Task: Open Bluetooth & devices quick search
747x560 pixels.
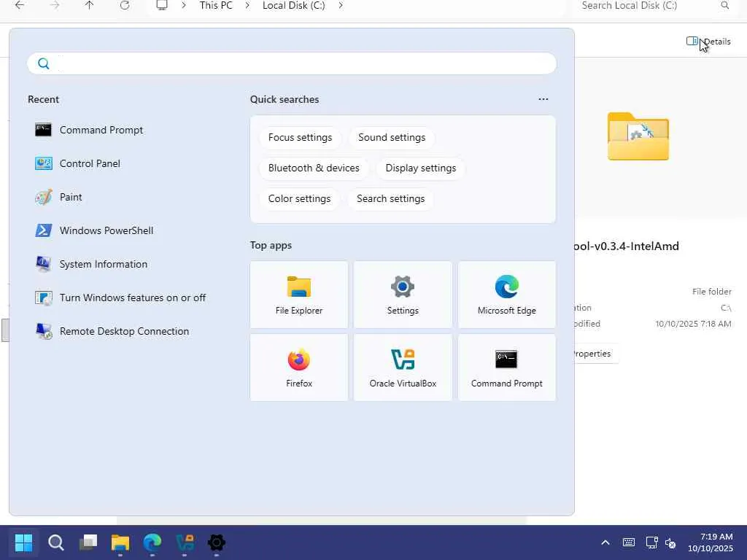Action: pos(314,168)
